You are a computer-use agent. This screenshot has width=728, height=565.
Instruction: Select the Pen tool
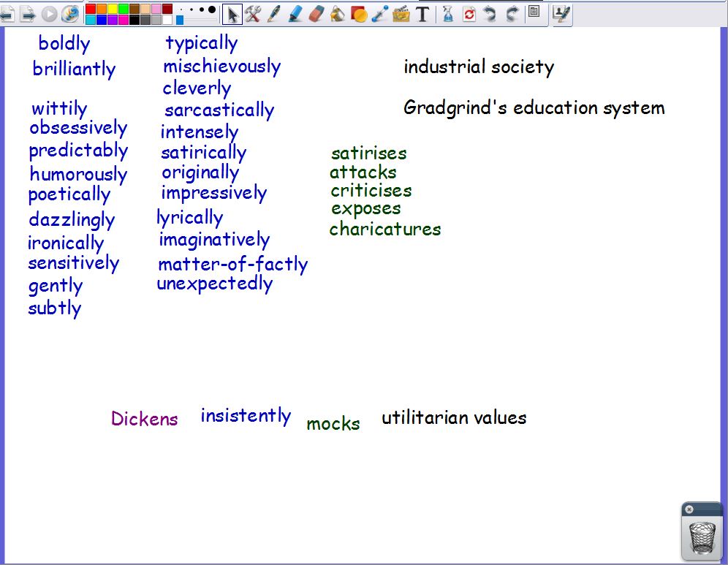point(274,13)
